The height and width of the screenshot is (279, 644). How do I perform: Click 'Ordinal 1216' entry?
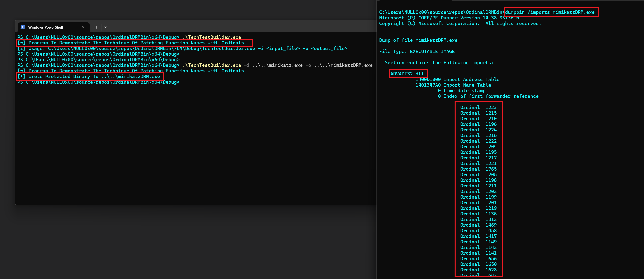click(x=479, y=135)
